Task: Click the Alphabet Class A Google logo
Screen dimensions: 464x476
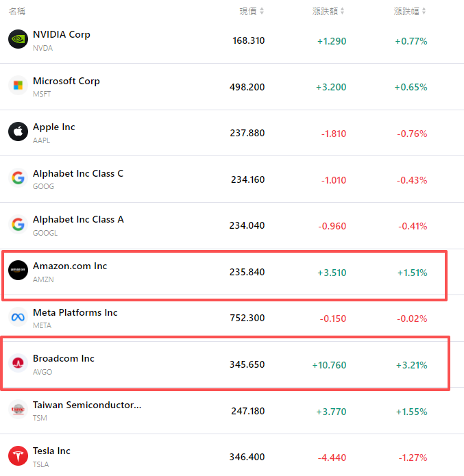Action: (x=18, y=224)
